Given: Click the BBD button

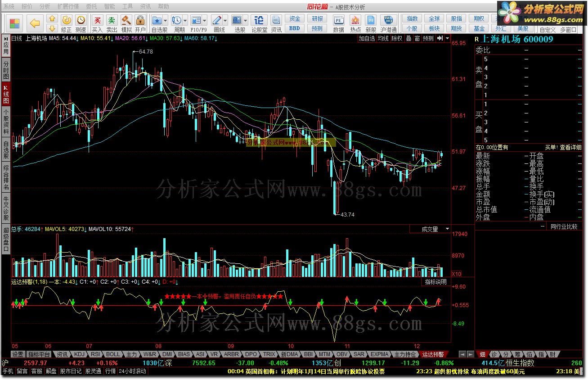Looking at the screenshot, I should (295, 28).
